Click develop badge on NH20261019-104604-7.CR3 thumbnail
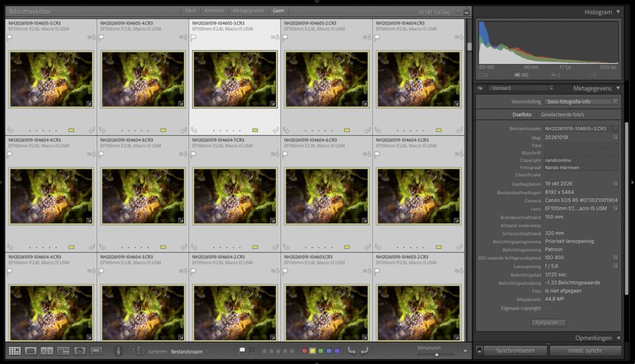This screenshot has height=364, width=635. (x=273, y=221)
